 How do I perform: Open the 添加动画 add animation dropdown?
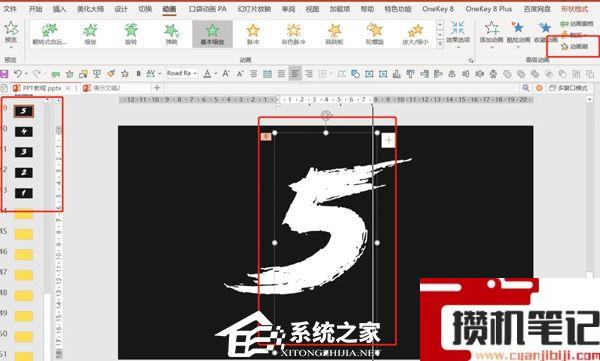pos(491,35)
